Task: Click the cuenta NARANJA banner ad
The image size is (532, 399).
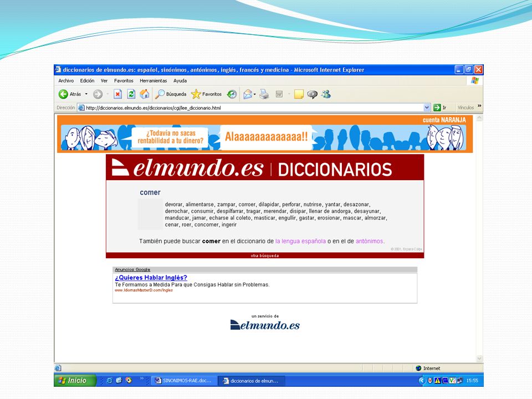Action: [265, 134]
